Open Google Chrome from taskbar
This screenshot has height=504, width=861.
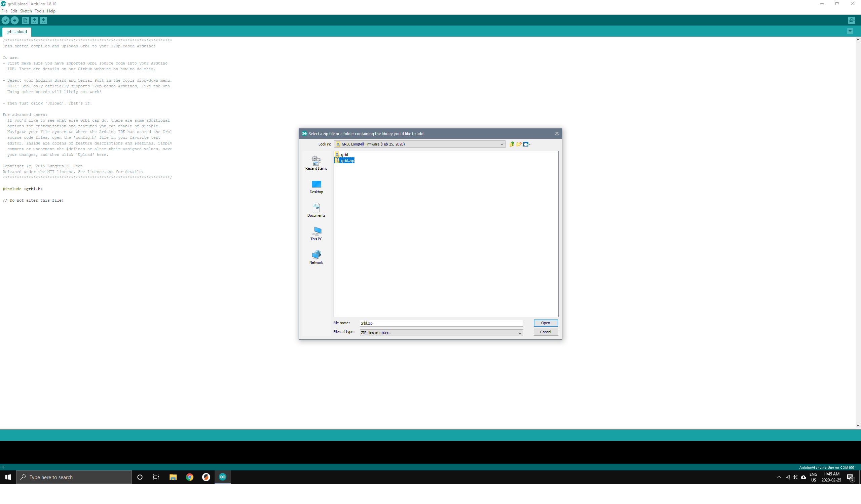pyautogui.click(x=190, y=477)
